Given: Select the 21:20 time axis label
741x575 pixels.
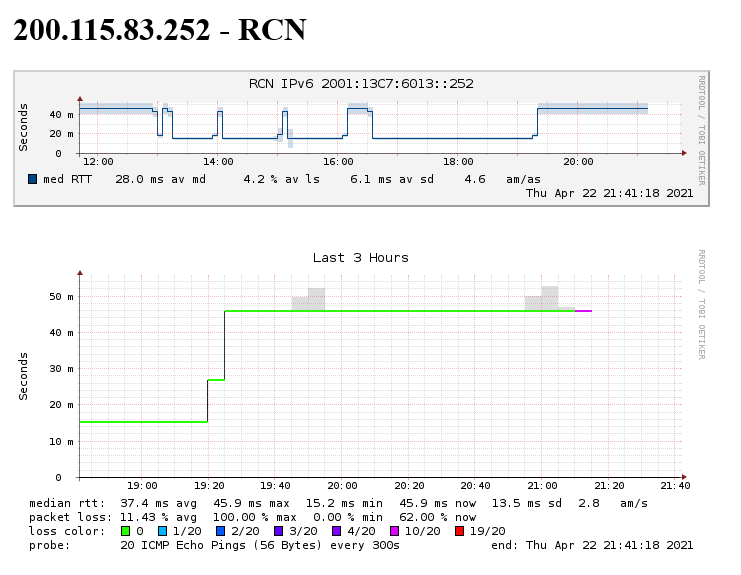Looking at the screenshot, I should (609, 486).
